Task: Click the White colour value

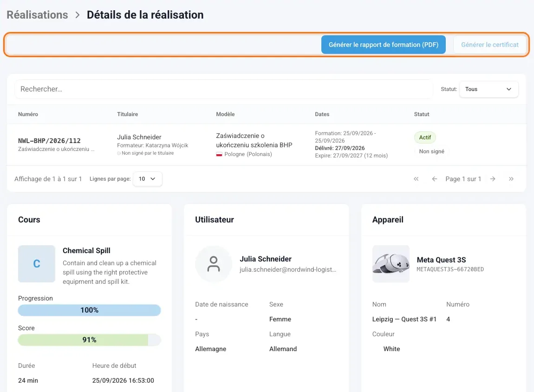Action: tap(391, 349)
